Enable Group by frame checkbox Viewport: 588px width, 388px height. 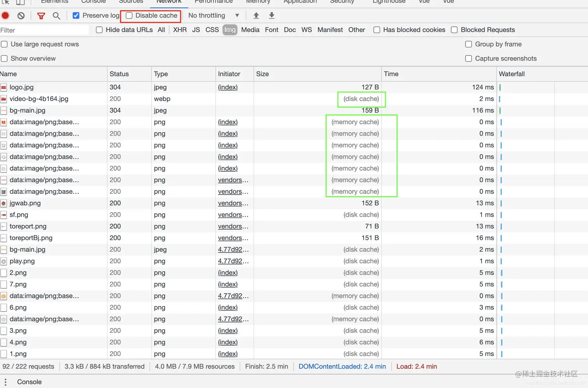(469, 44)
